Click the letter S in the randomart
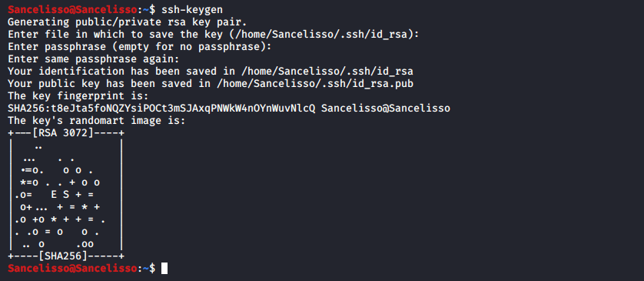 66,195
